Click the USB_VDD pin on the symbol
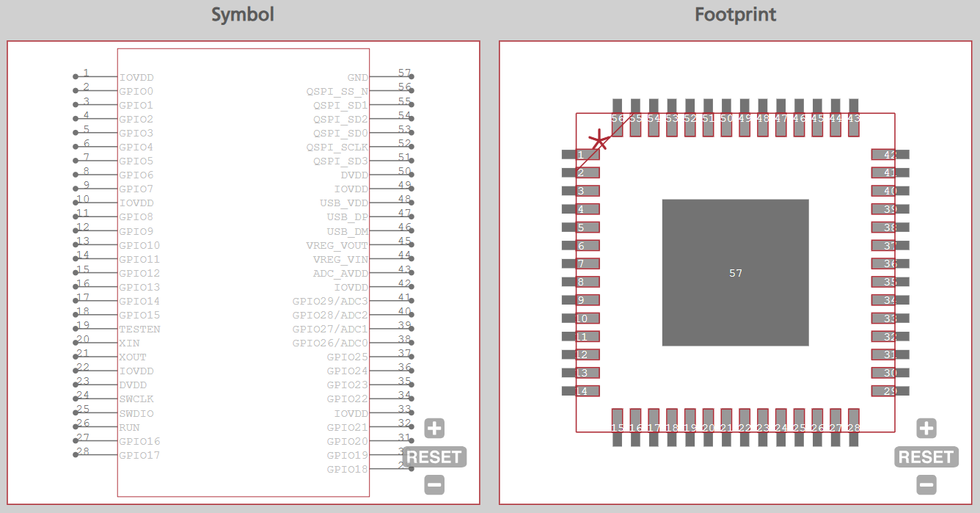This screenshot has width=980, height=513. tap(343, 203)
